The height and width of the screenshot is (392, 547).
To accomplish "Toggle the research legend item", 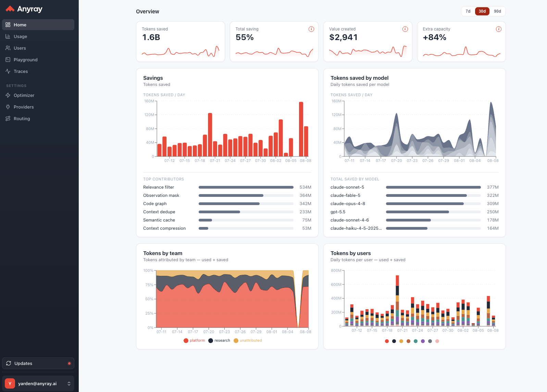I will [x=219, y=340].
